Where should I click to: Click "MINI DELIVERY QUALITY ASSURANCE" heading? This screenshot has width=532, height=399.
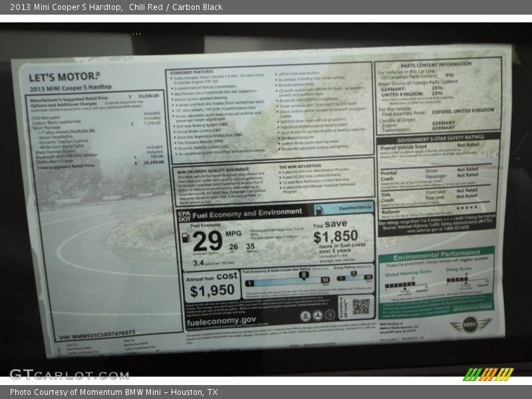(213, 170)
